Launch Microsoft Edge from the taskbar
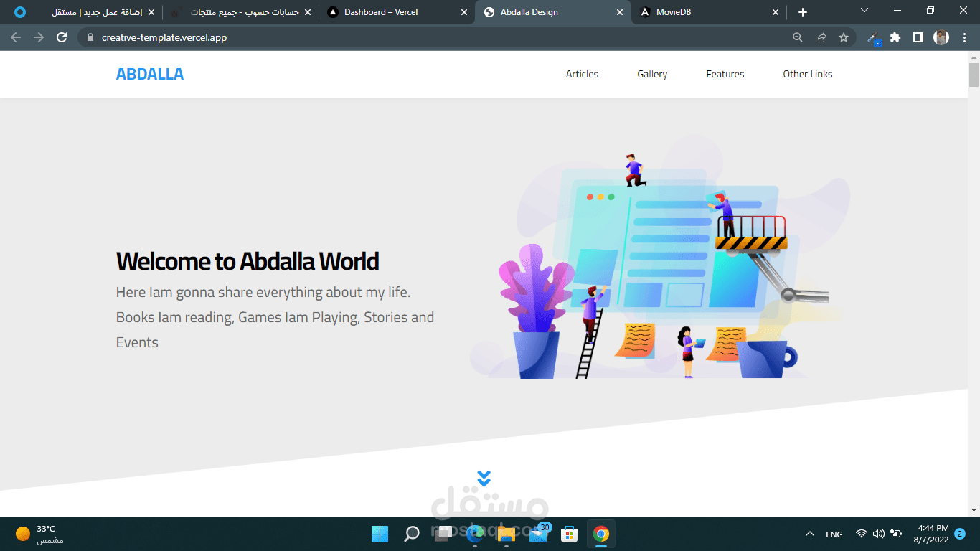Image resolution: width=980 pixels, height=551 pixels. pyautogui.click(x=475, y=534)
